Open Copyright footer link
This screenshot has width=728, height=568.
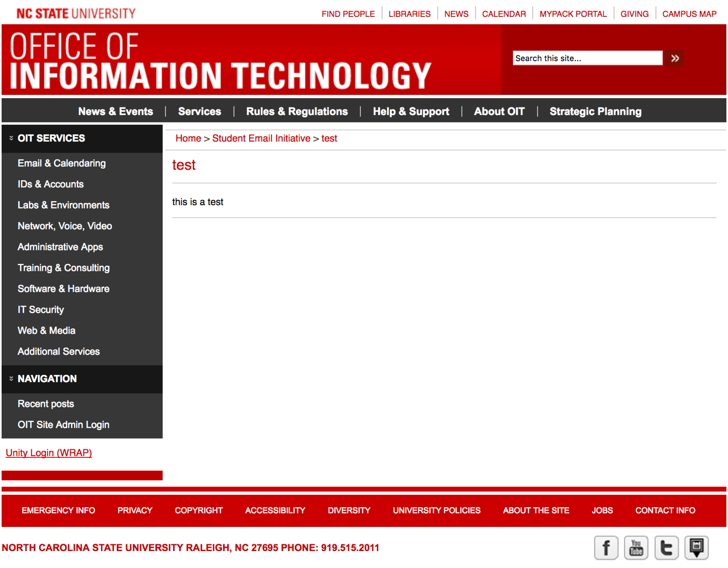tap(199, 510)
